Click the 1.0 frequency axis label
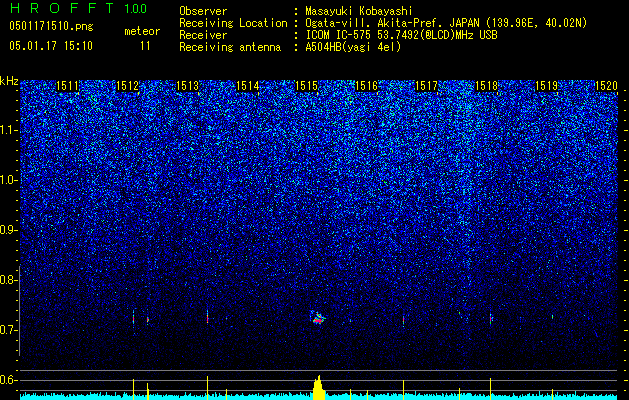Screen dimensions: 629x400 pos(9,180)
